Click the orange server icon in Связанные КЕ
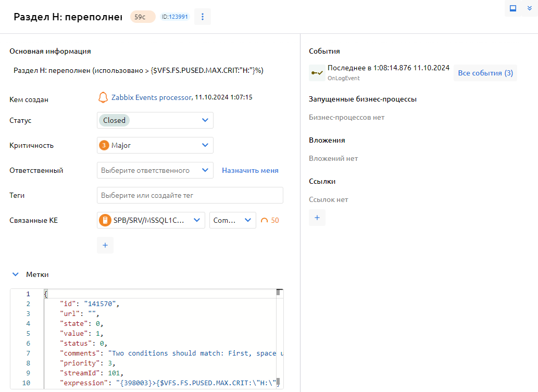 coord(105,220)
